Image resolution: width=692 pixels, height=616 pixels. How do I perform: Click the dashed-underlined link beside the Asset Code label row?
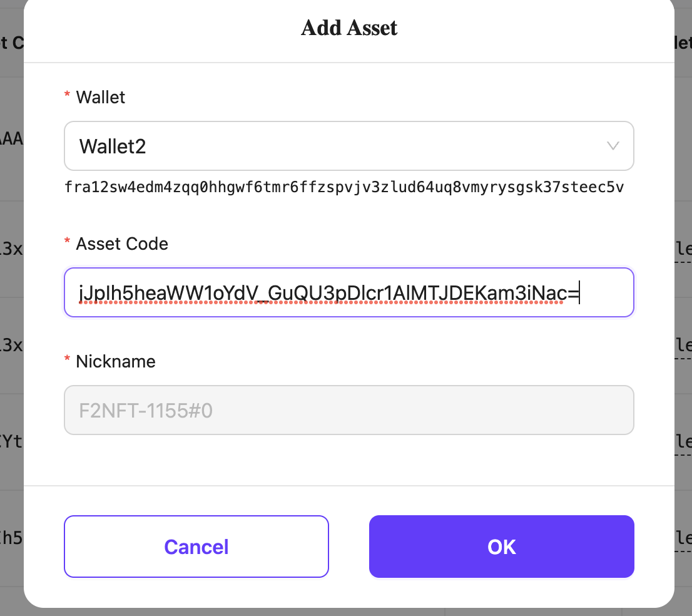click(683, 250)
